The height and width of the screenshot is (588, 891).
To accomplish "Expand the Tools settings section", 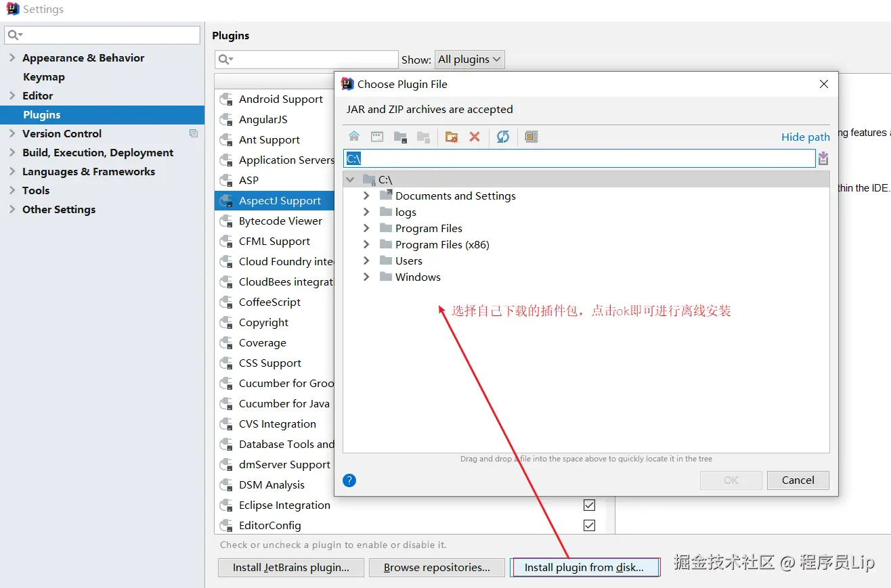I will 12,190.
